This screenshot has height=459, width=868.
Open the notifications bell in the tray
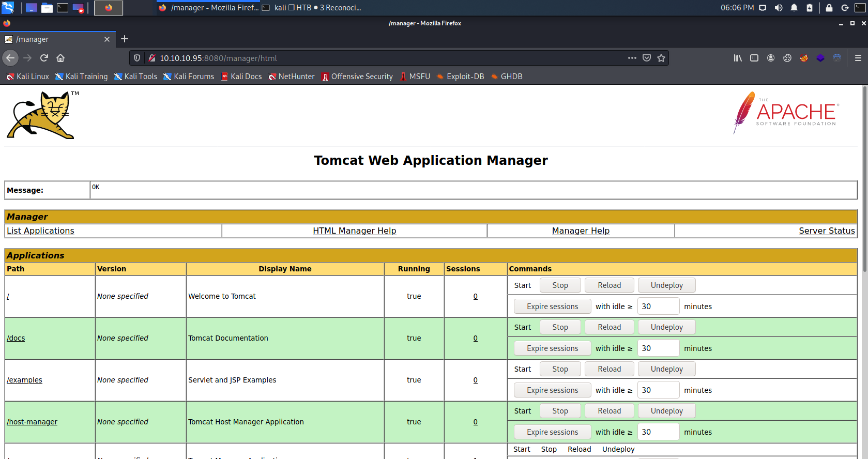[794, 8]
